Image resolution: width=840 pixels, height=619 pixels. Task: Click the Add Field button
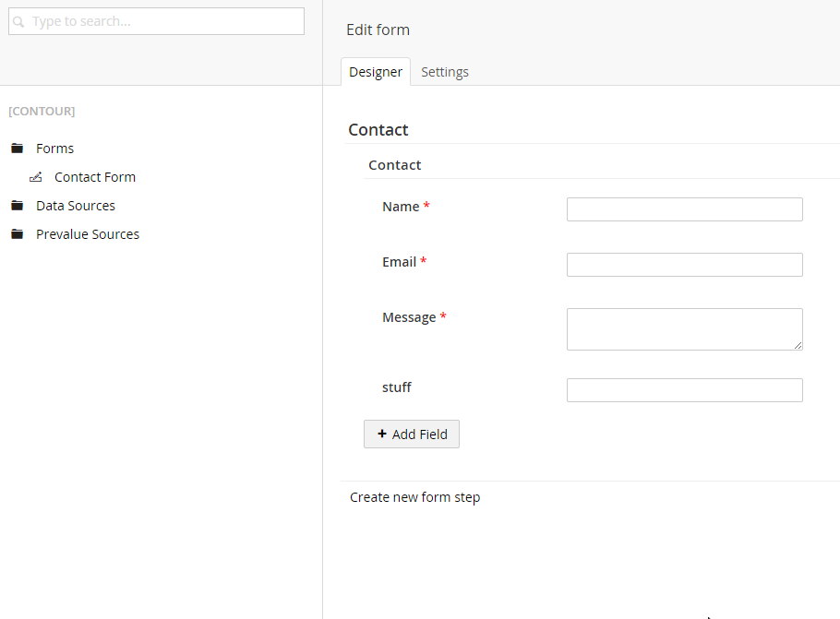(x=412, y=434)
